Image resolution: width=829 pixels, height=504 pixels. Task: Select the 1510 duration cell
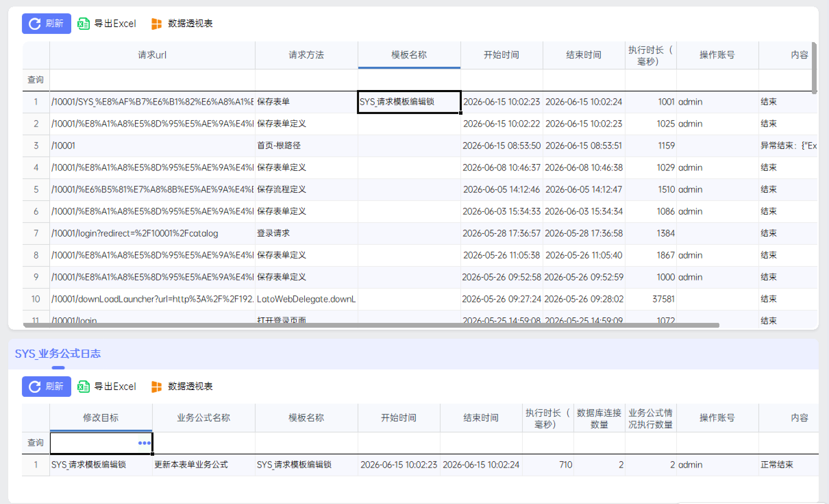[651, 190]
